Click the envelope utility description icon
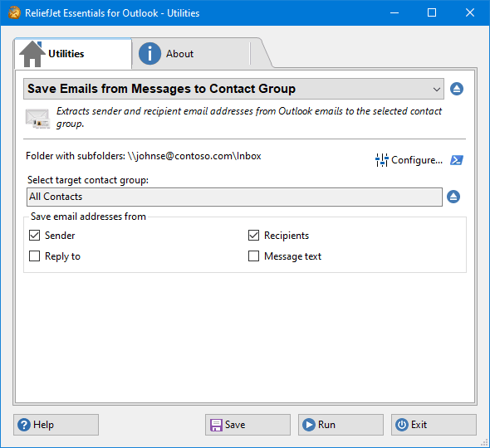 (x=37, y=119)
